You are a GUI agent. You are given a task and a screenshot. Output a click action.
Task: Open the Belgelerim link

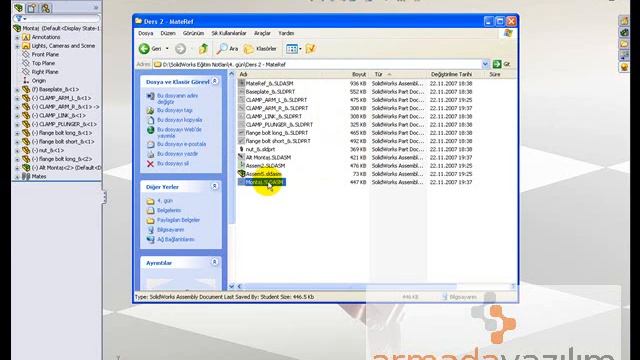(x=169, y=211)
